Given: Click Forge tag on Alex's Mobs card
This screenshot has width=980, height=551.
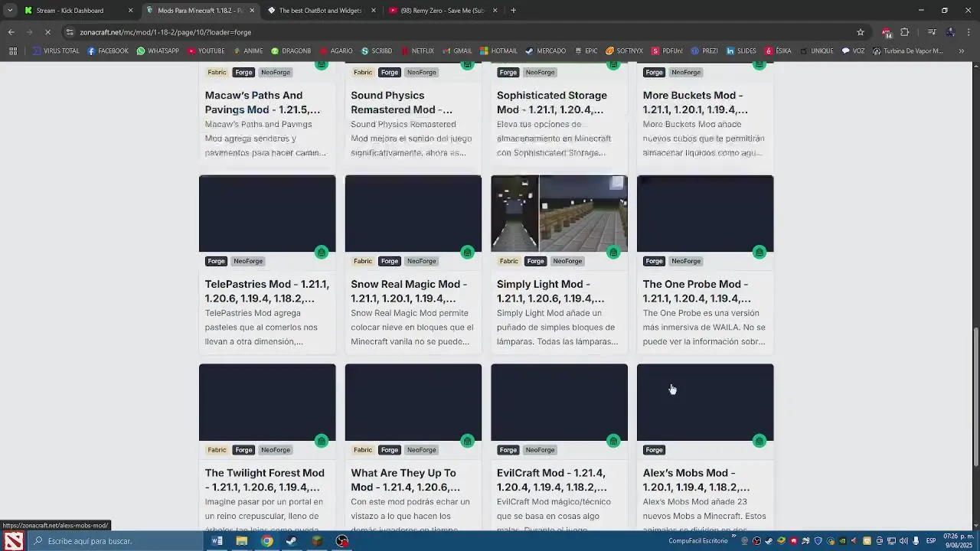Looking at the screenshot, I should coord(654,450).
